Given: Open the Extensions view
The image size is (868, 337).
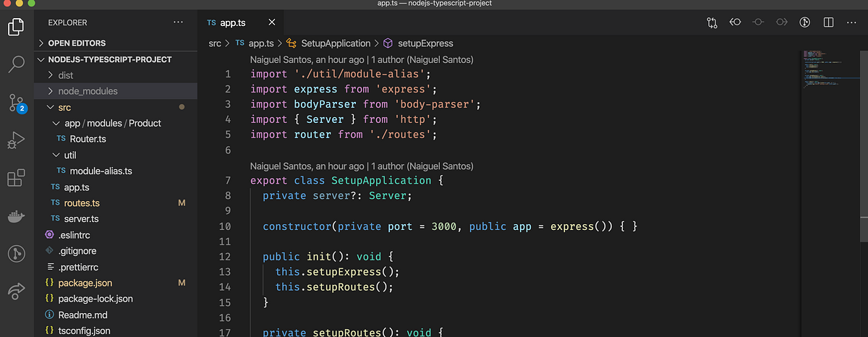Looking at the screenshot, I should [x=16, y=178].
